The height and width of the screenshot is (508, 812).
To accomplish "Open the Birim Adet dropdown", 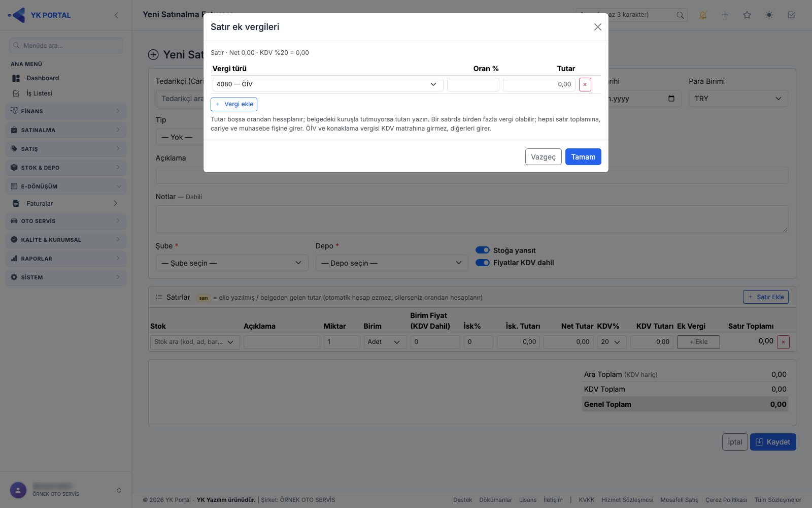I will coord(384,342).
